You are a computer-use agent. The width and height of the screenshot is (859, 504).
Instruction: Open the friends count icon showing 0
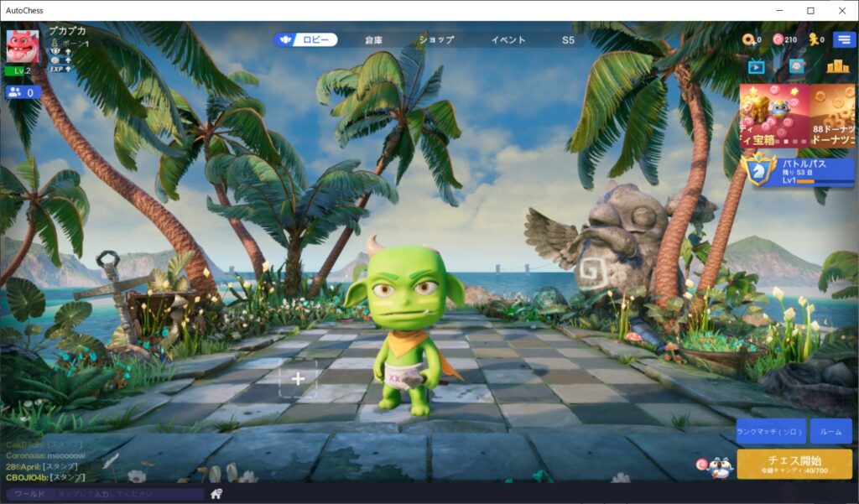tap(23, 92)
